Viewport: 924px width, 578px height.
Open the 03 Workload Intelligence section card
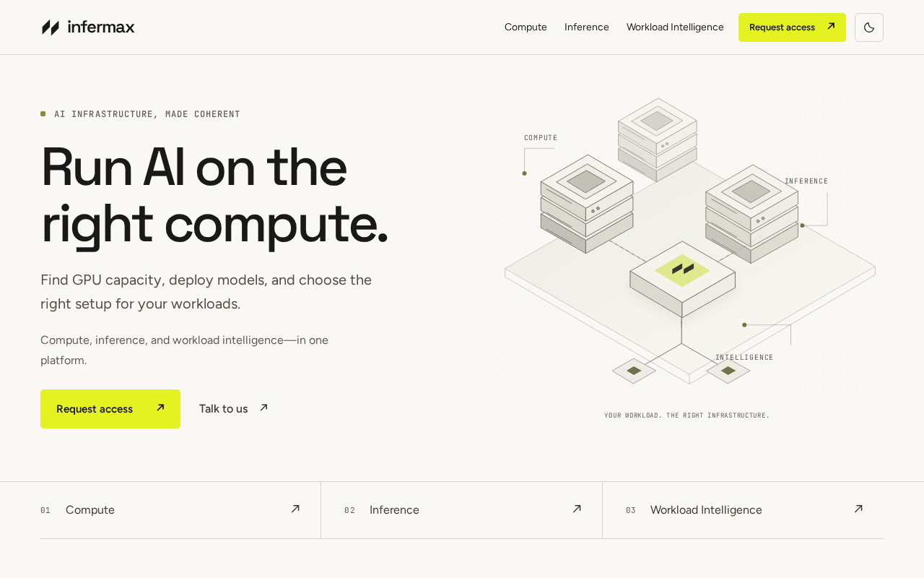744,510
